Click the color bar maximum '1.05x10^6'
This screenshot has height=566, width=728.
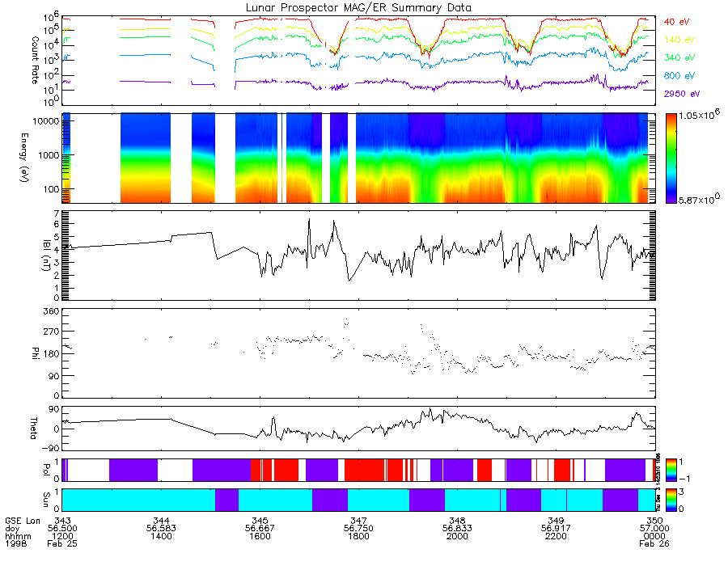[x=699, y=115]
